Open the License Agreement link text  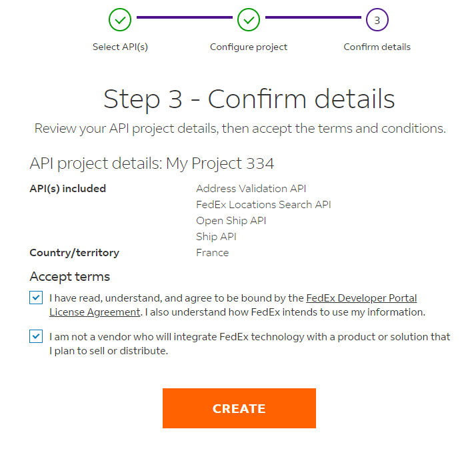pos(95,312)
